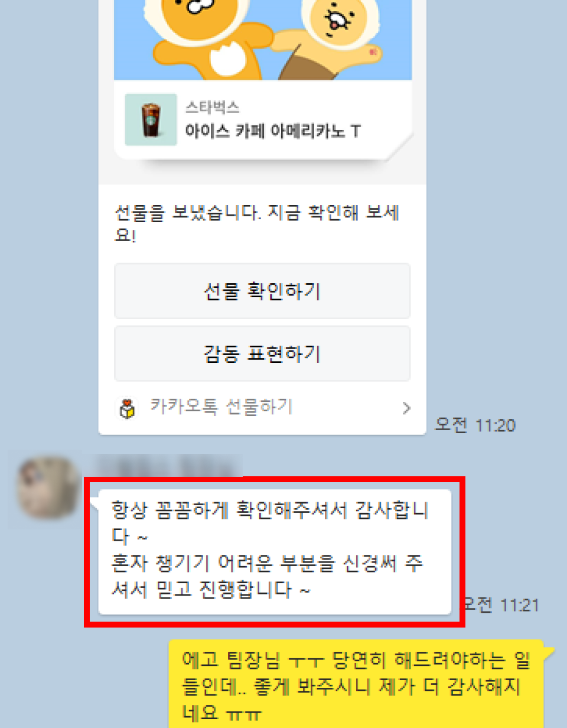Click the 스타벅스 brand label
Screen dimensions: 567x728
point(212,107)
